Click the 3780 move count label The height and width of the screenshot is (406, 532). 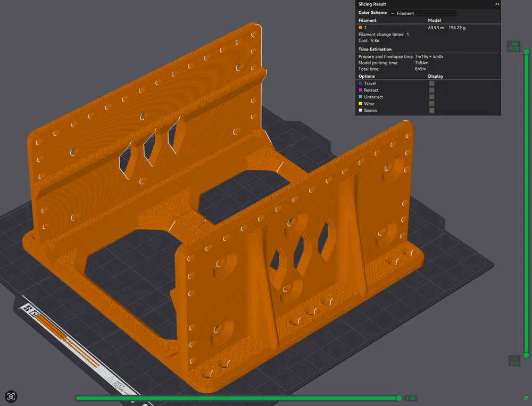point(411,398)
